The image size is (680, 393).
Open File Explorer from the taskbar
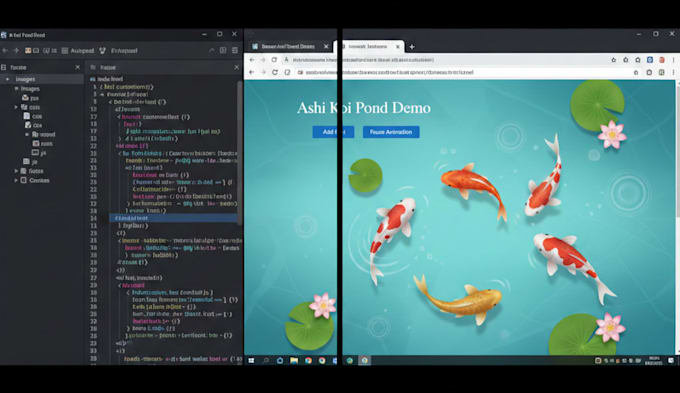[x=294, y=360]
